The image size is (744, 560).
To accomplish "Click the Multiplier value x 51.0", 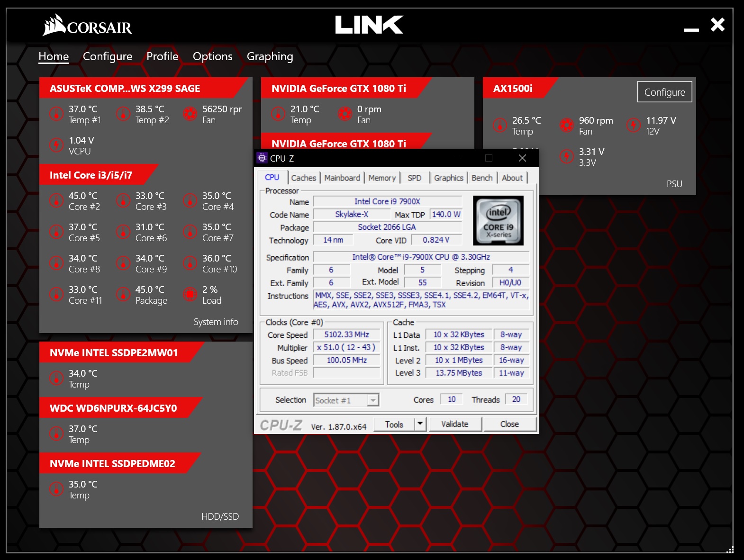I will click(347, 347).
